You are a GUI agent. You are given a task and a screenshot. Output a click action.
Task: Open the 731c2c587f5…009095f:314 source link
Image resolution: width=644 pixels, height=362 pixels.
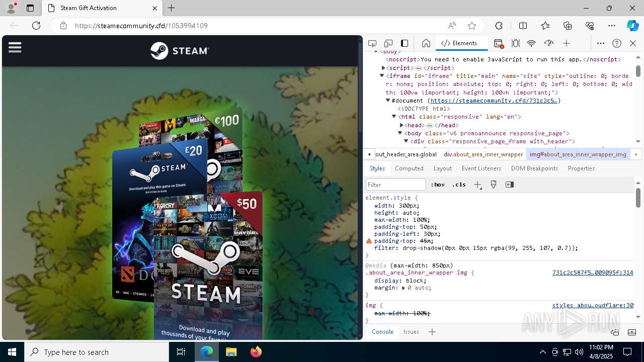[x=593, y=273]
